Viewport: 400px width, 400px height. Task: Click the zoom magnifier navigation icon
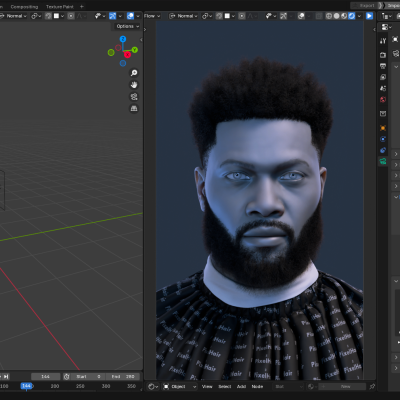coord(134,73)
